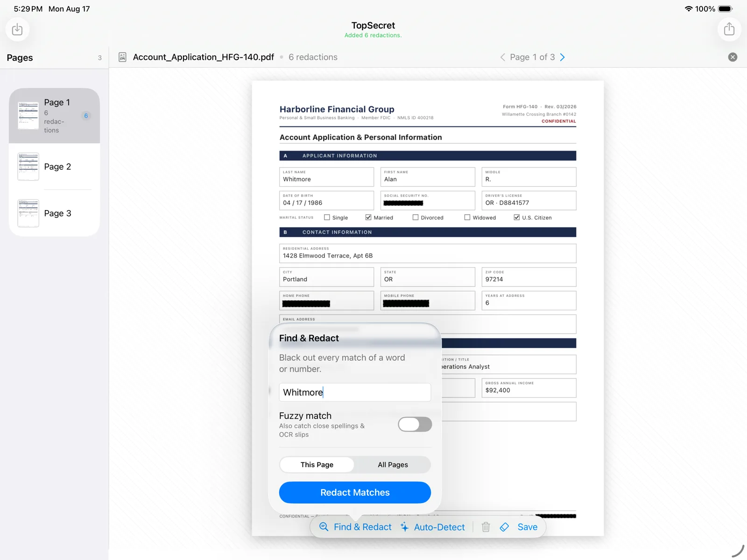Image resolution: width=747 pixels, height=560 pixels.
Task: Uncheck the Married checkbox
Action: point(368,217)
